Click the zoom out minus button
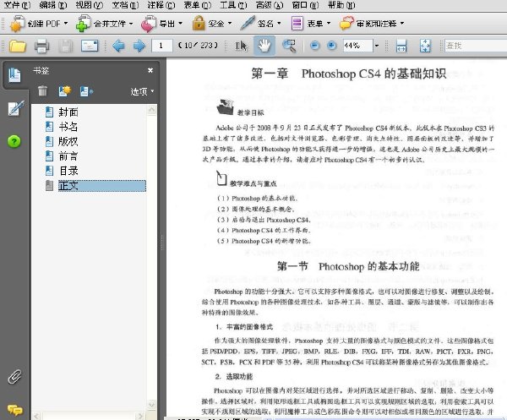This screenshot has height=420, width=507. point(314,46)
